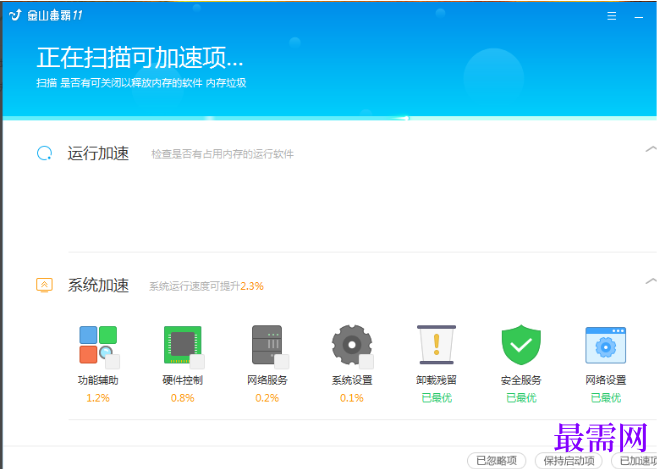Click the 系统加速 monitor section icon
Screen dimensions: 666x469
(44, 285)
